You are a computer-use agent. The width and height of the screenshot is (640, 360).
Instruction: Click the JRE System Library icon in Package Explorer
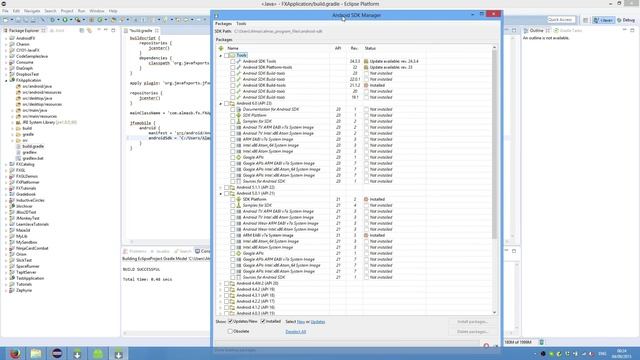tap(18, 122)
